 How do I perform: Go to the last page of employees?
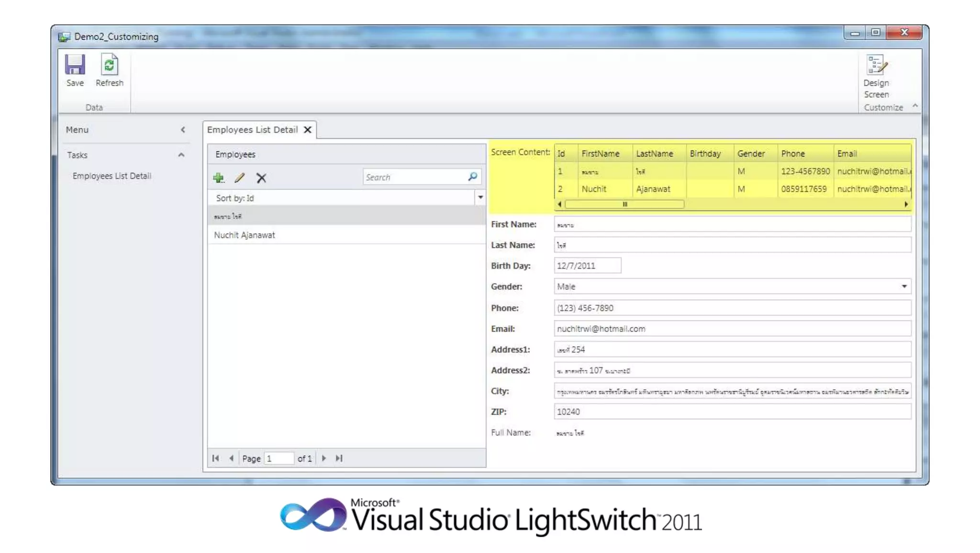(339, 458)
